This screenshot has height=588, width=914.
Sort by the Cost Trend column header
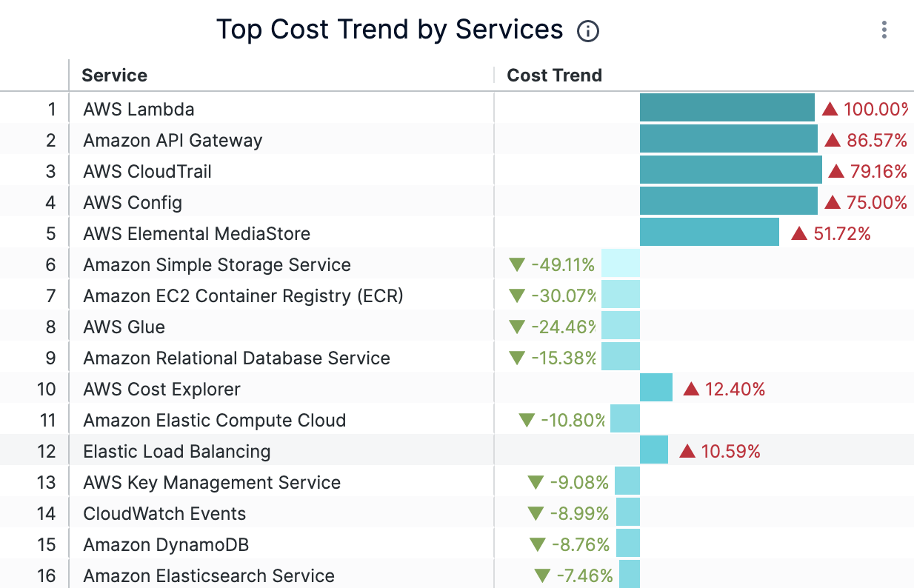click(554, 76)
